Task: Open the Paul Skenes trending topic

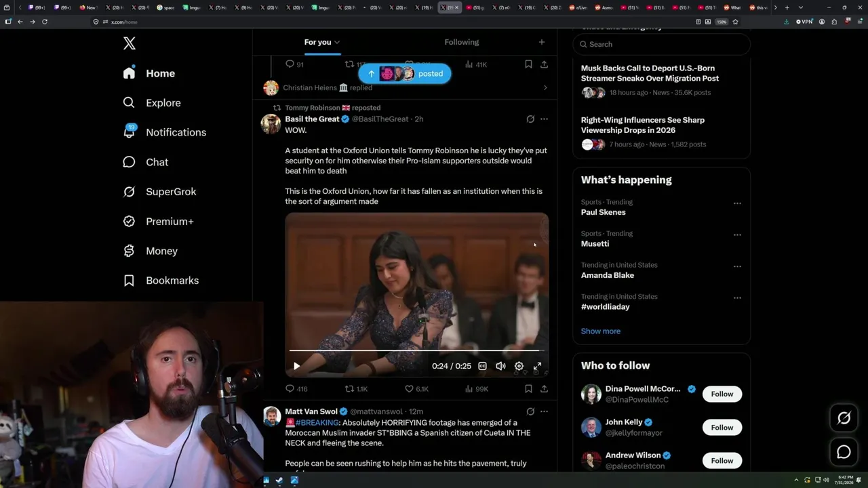Action: click(604, 212)
